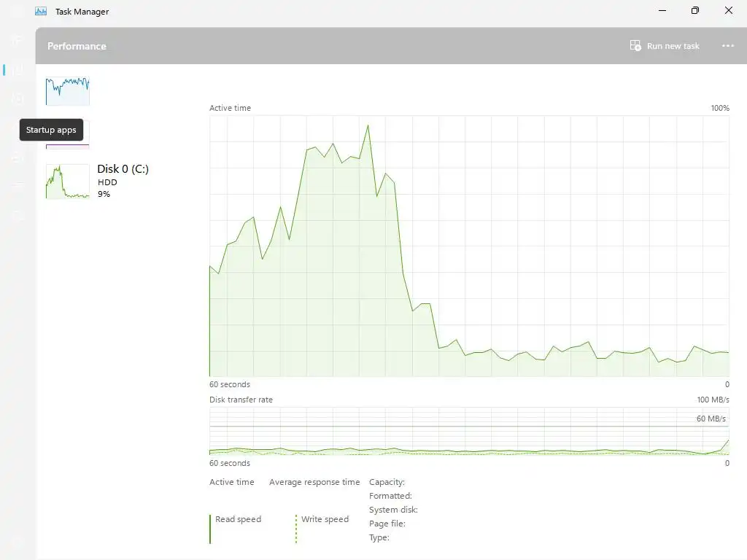Open the Run new task dialog
The image size is (747, 560).
pos(665,46)
